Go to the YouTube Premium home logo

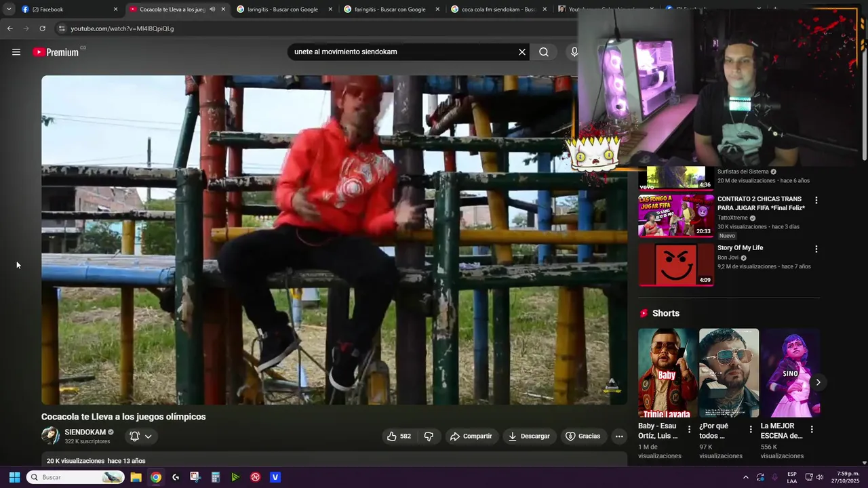click(x=56, y=52)
